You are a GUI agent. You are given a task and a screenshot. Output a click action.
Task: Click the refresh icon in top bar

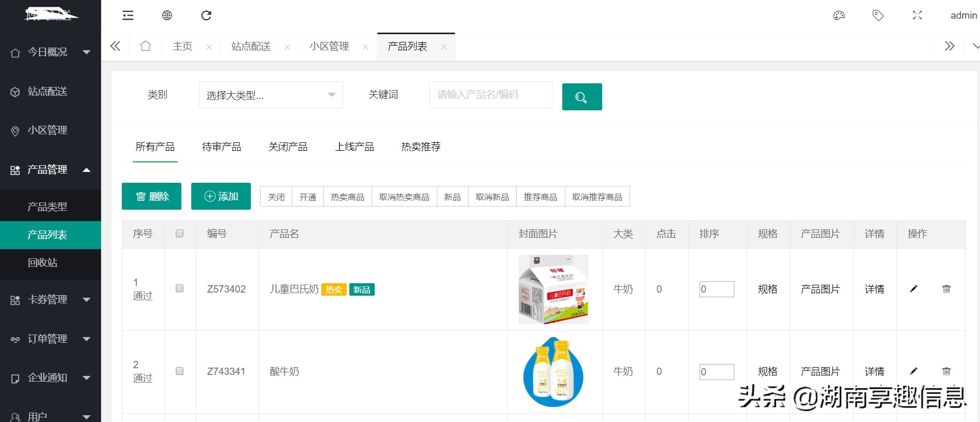pyautogui.click(x=206, y=16)
